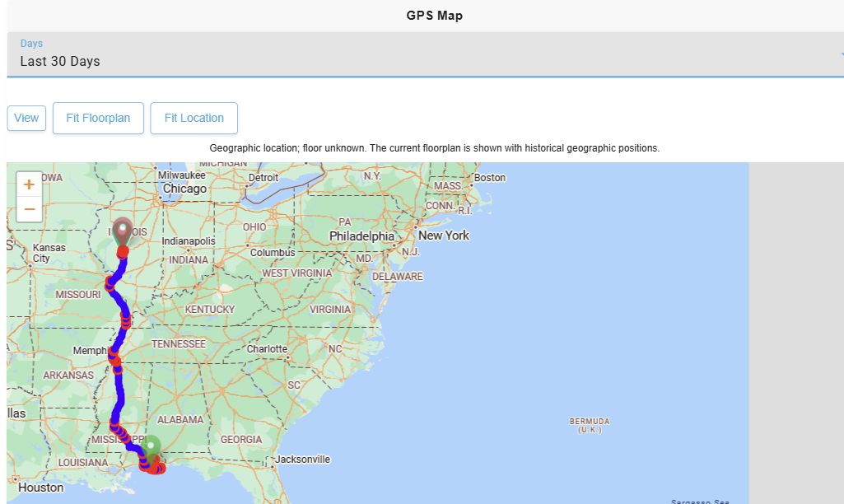Viewport: 844px width, 504px height.
Task: Click the New York label on the map
Action: click(x=444, y=236)
